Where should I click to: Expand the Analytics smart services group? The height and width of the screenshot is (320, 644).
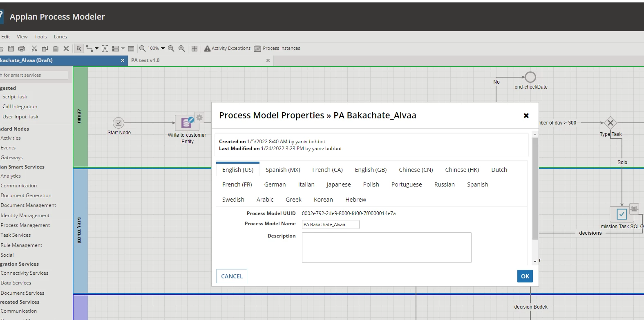11,176
